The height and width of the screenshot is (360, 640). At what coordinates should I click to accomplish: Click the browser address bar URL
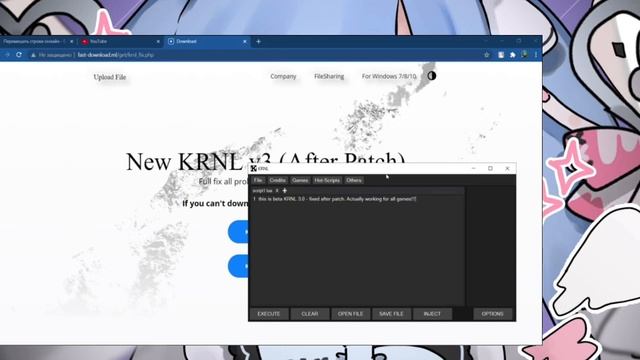coord(116,55)
